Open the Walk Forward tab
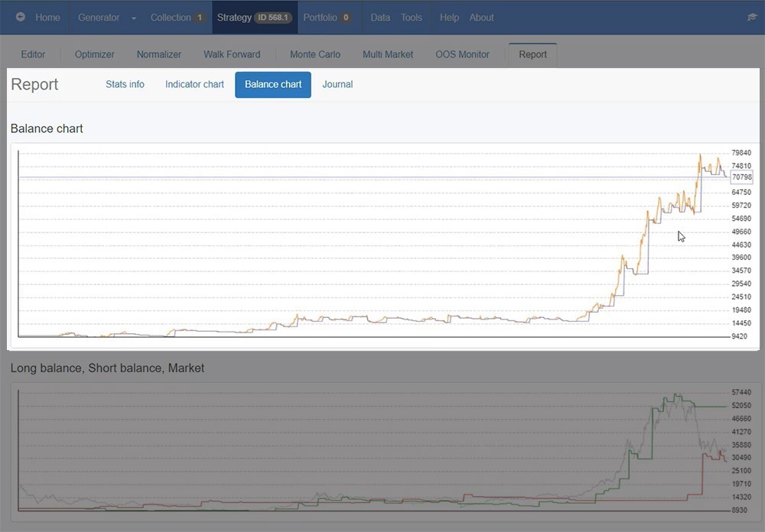This screenshot has width=765, height=532. pos(232,54)
